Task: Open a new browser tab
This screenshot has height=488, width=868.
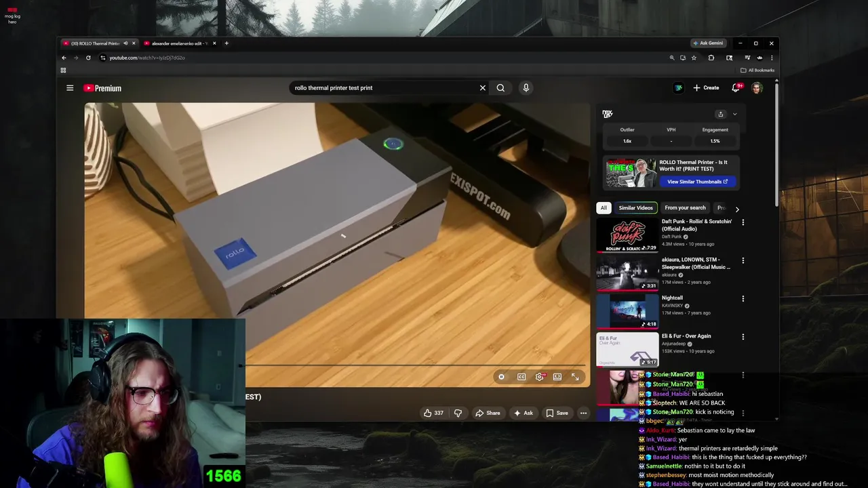Action: tap(226, 43)
